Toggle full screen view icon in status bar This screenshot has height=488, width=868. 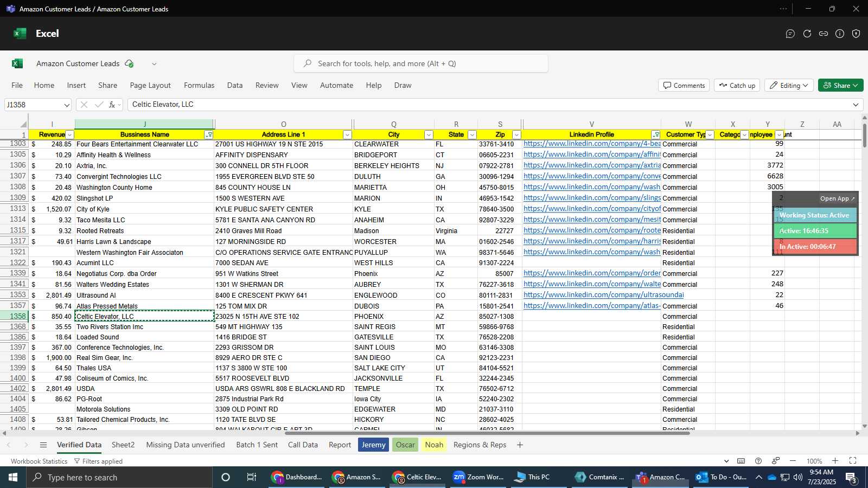(x=853, y=461)
